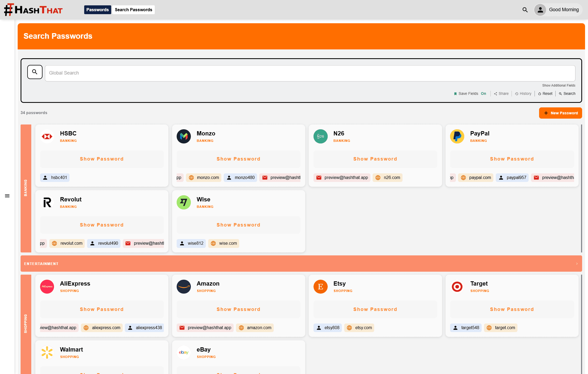Screen dimensions: 588x374
Task: Click the aliexpress438 username chip
Action: [145, 328]
